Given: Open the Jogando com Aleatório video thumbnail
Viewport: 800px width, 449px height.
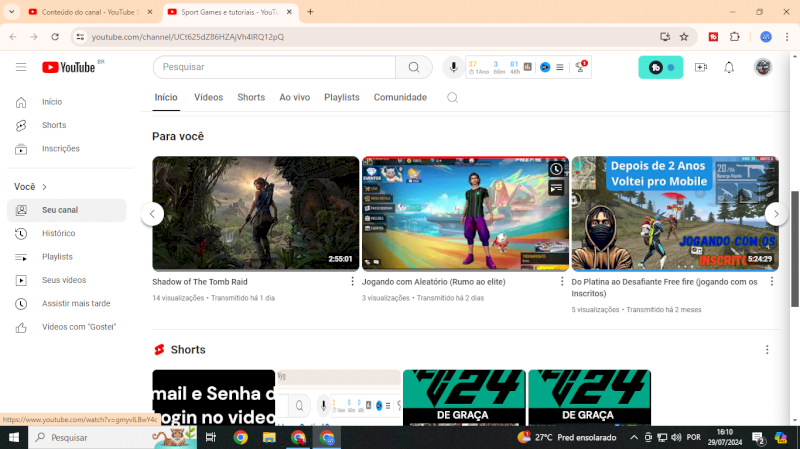Looking at the screenshot, I should click(465, 213).
